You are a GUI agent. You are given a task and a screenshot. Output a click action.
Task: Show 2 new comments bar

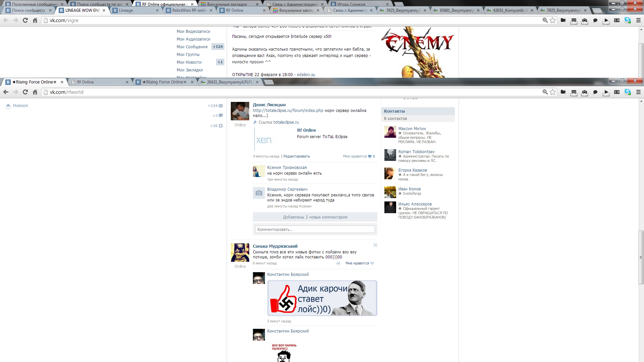tap(315, 217)
